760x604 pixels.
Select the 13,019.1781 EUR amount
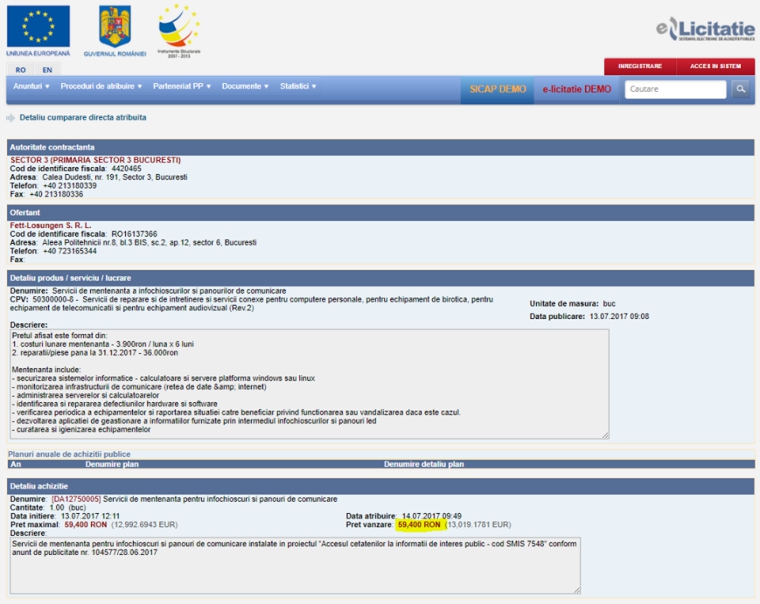[x=478, y=525]
